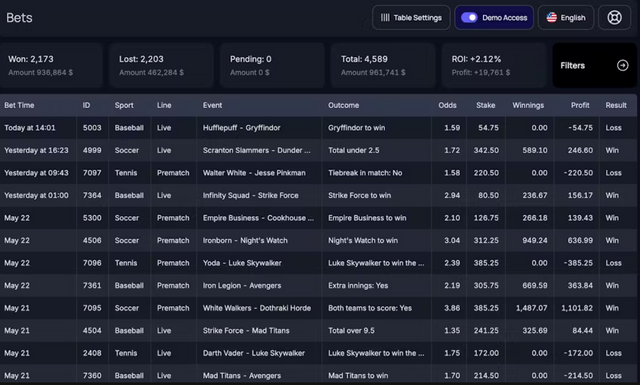Click the Ironborn - Night's Watch event
The width and height of the screenshot is (640, 385).
[245, 240]
